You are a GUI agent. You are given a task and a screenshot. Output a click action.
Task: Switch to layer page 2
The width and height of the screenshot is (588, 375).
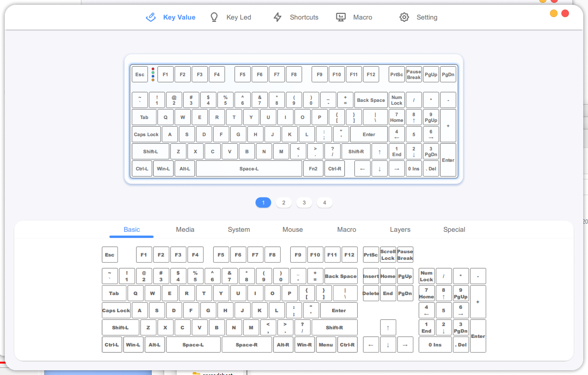coord(284,203)
